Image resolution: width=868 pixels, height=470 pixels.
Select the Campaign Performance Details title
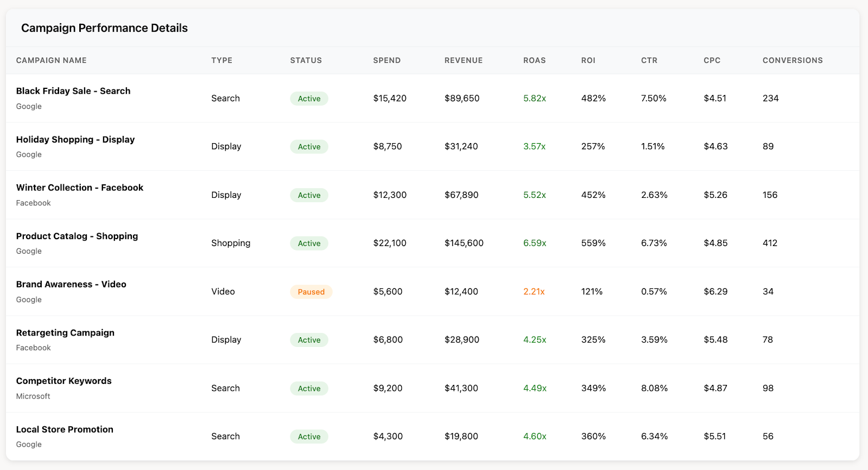click(x=104, y=28)
